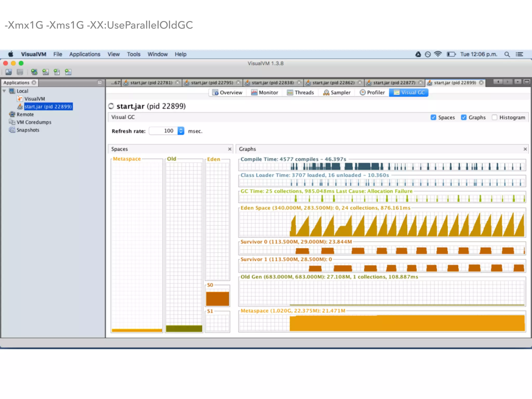This screenshot has width=532, height=399.
Task: Click the Time Machine menu bar icon
Action: tap(428, 54)
